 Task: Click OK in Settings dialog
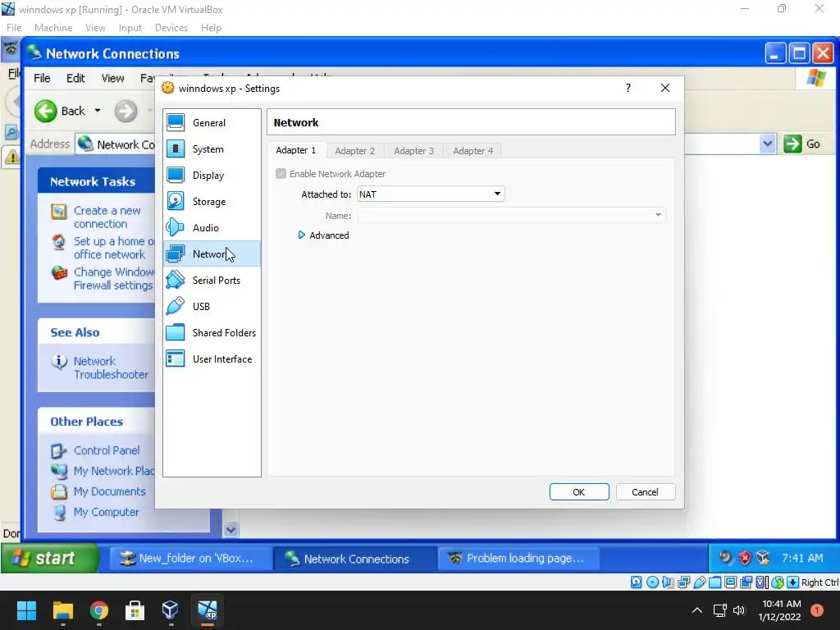tap(579, 492)
